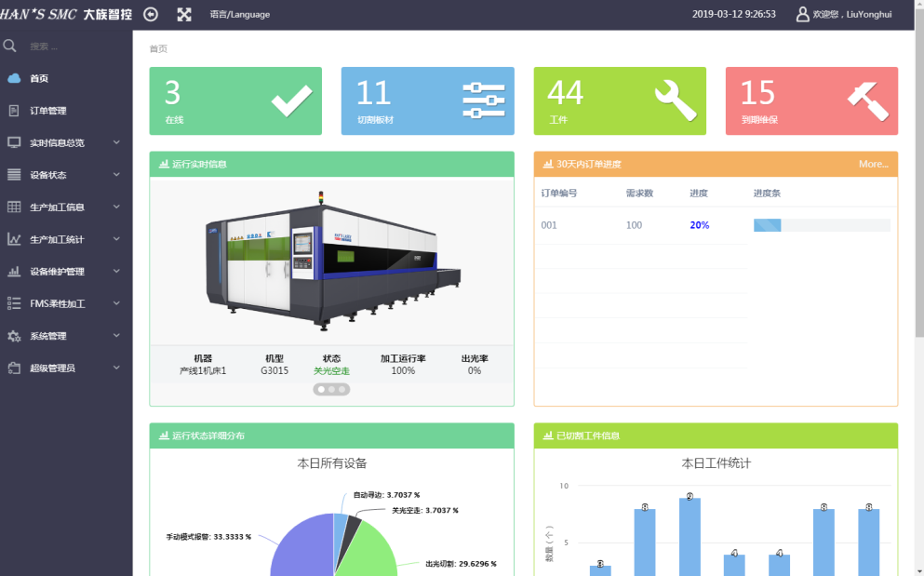Select the second carousel indicator dot
Viewport: 924px width, 576px height.
(x=331, y=390)
